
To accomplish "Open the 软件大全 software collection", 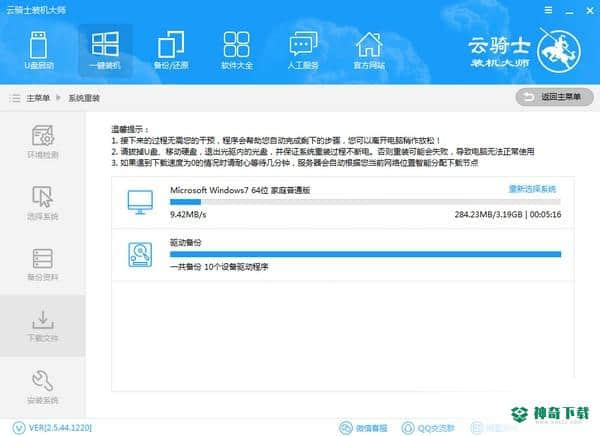I will (237, 50).
